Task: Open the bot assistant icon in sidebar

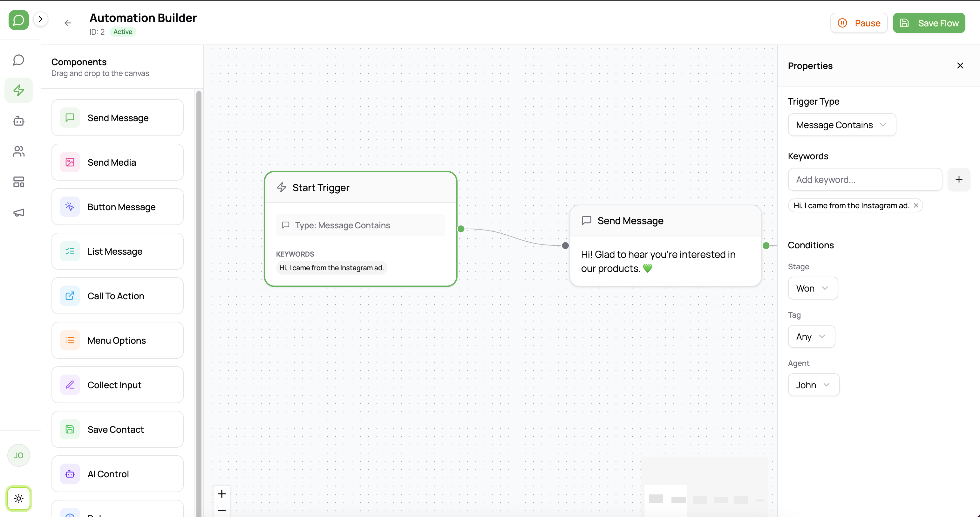Action: [18, 121]
